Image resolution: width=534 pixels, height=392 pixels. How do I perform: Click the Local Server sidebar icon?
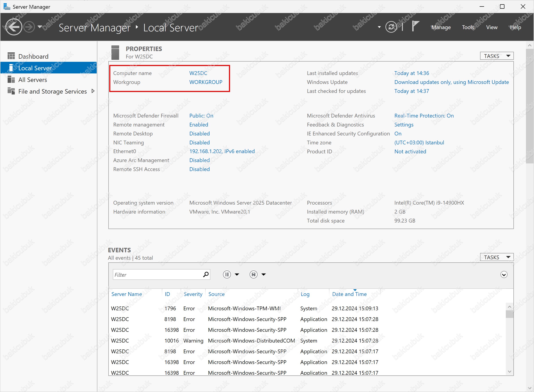point(11,68)
